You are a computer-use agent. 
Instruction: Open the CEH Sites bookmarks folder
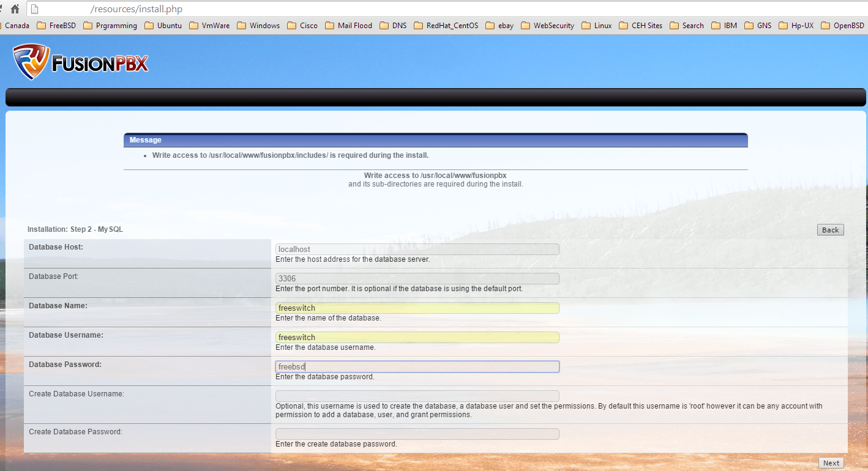[640, 25]
